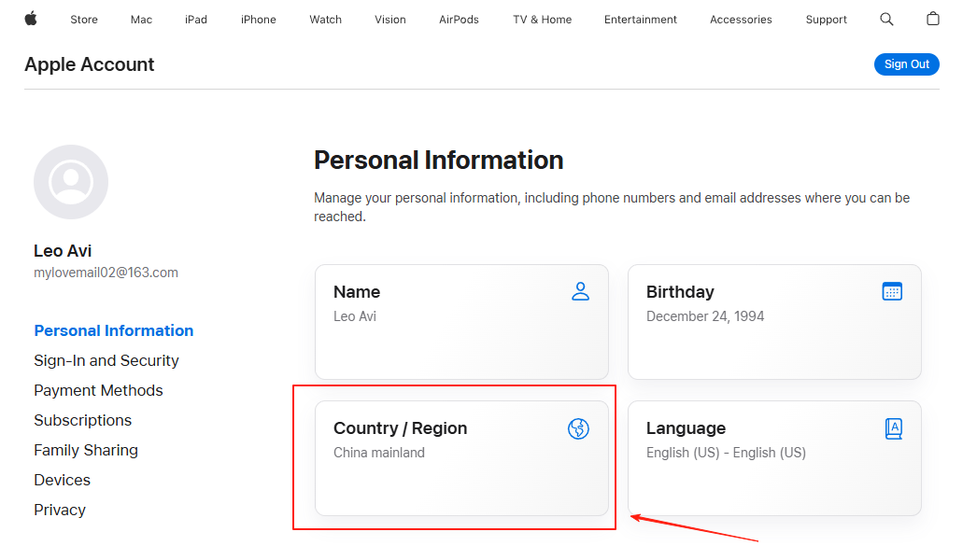Navigate to Subscriptions section
Image resolution: width=977 pixels, height=560 pixels.
(x=83, y=420)
